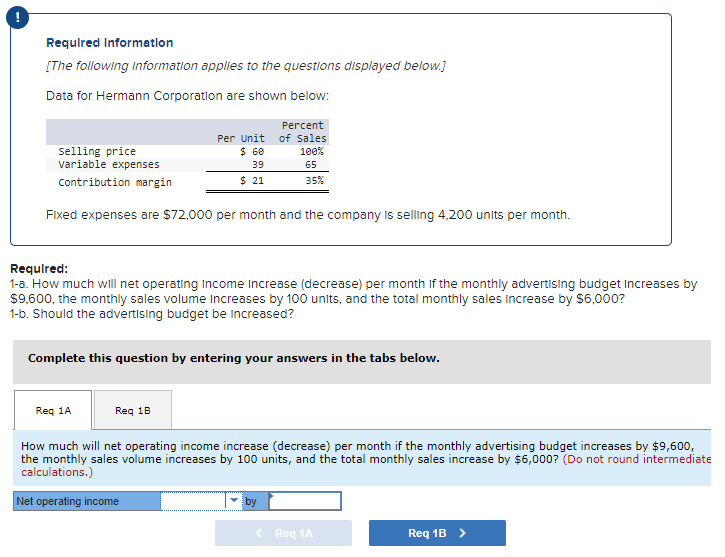Click the '65' percent of sales cell
This screenshot has height=557, width=725.
coord(311,165)
